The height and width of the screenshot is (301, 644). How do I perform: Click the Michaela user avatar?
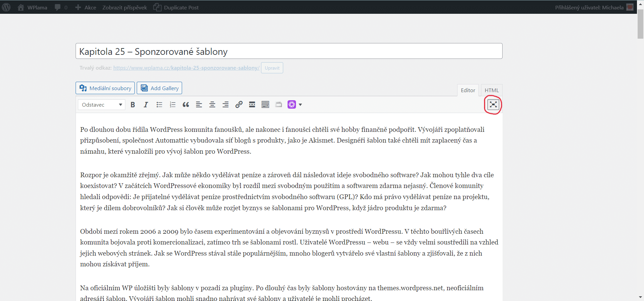(x=630, y=7)
